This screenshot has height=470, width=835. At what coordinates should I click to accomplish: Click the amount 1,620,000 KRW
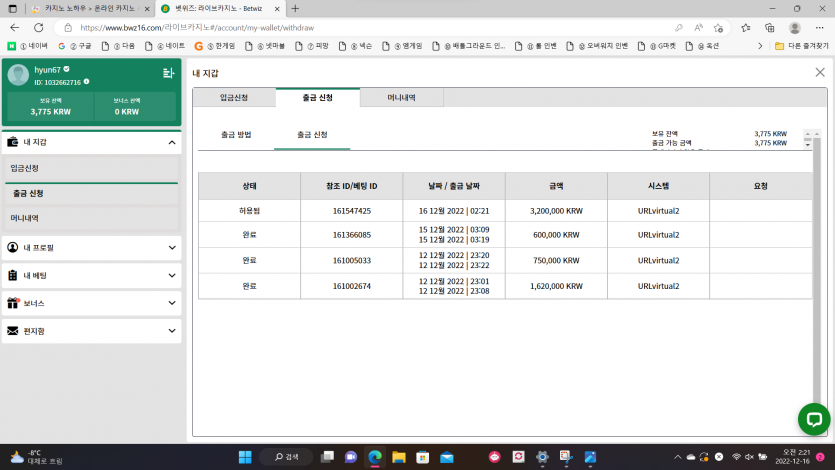556,286
